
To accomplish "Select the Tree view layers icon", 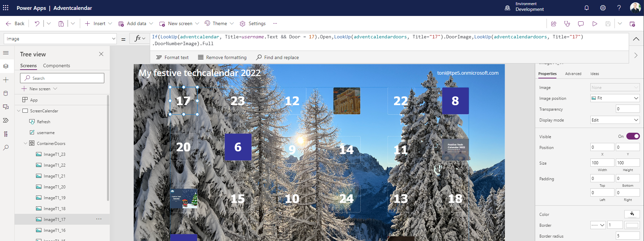I will [6, 66].
